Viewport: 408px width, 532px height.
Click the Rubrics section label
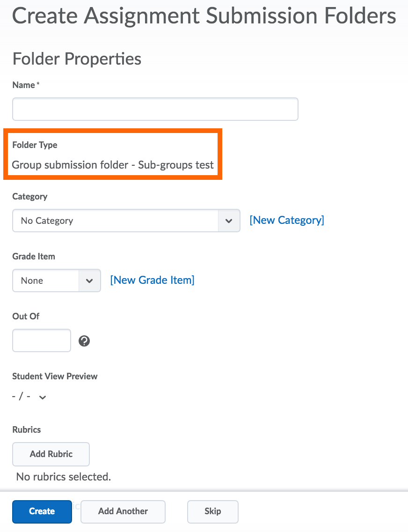(x=27, y=429)
